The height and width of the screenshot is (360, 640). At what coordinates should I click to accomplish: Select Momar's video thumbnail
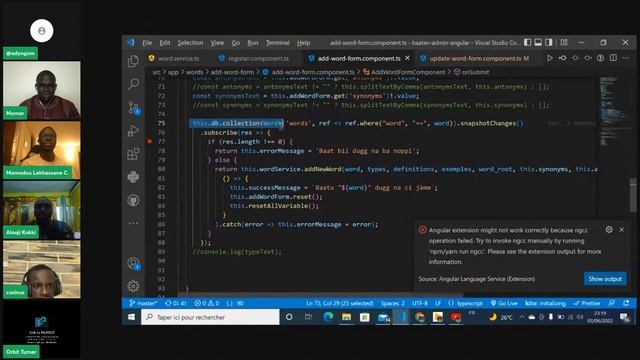point(42,90)
